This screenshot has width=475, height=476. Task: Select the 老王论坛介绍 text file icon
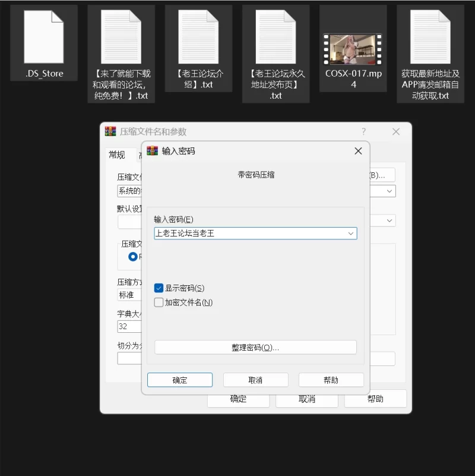tap(198, 37)
